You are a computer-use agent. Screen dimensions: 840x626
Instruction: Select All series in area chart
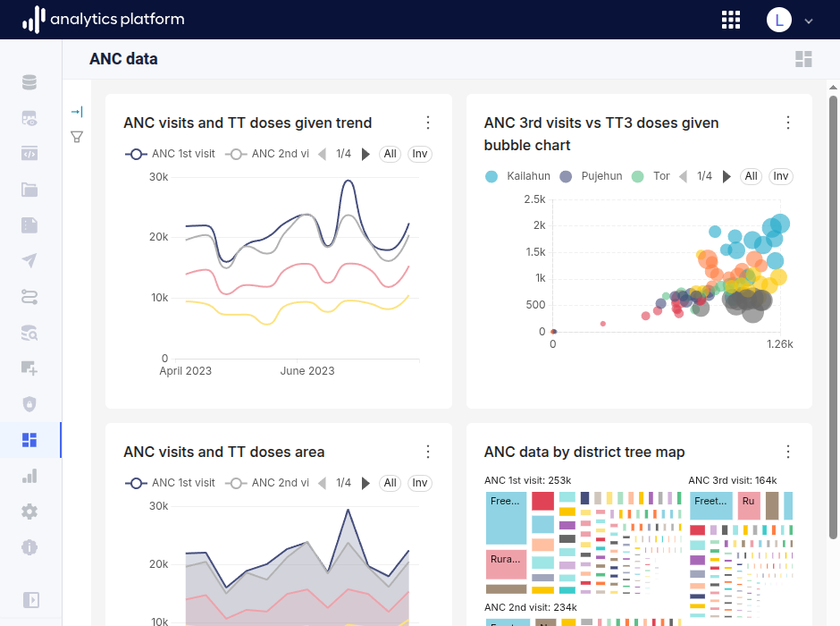[x=390, y=483]
